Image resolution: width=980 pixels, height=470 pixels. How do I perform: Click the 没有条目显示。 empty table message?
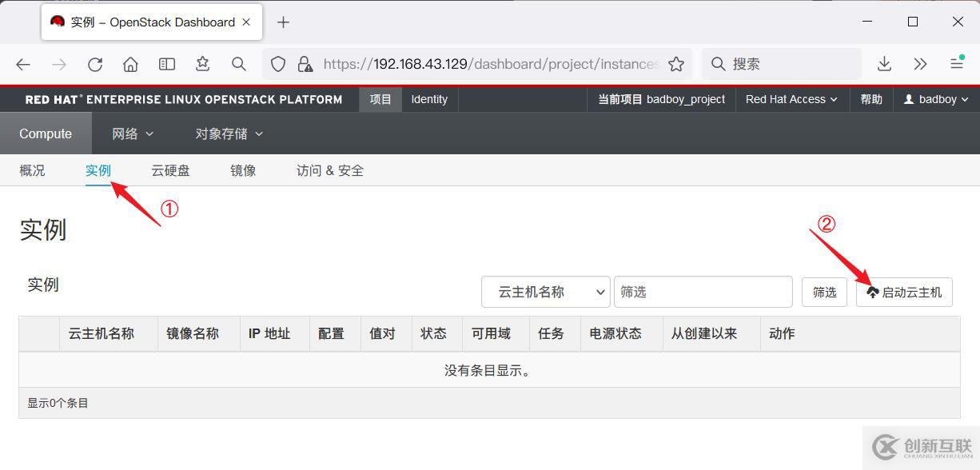(488, 371)
